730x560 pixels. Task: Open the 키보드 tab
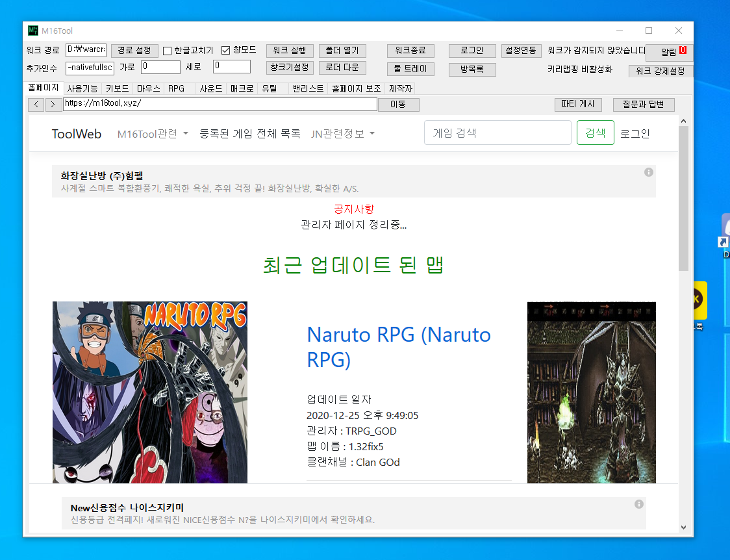click(118, 88)
